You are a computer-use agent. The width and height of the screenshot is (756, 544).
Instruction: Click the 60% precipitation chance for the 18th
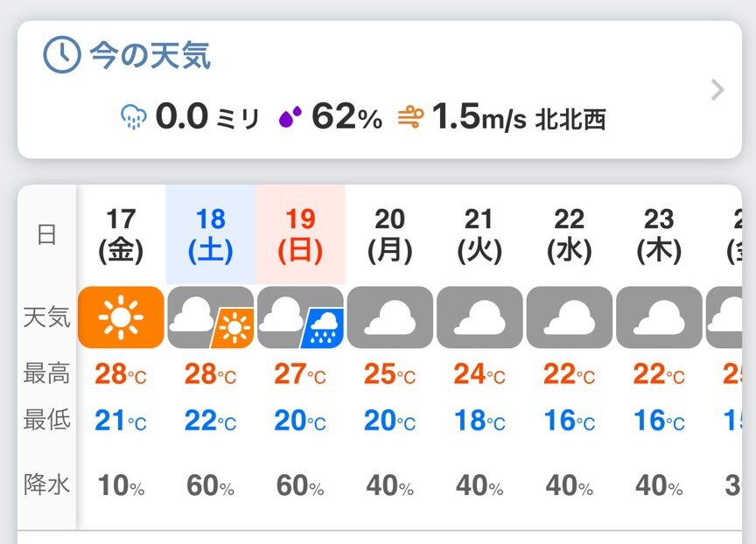click(211, 485)
